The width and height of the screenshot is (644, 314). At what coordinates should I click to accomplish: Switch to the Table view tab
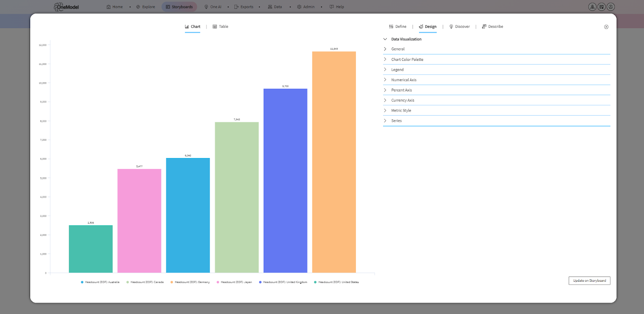[221, 27]
